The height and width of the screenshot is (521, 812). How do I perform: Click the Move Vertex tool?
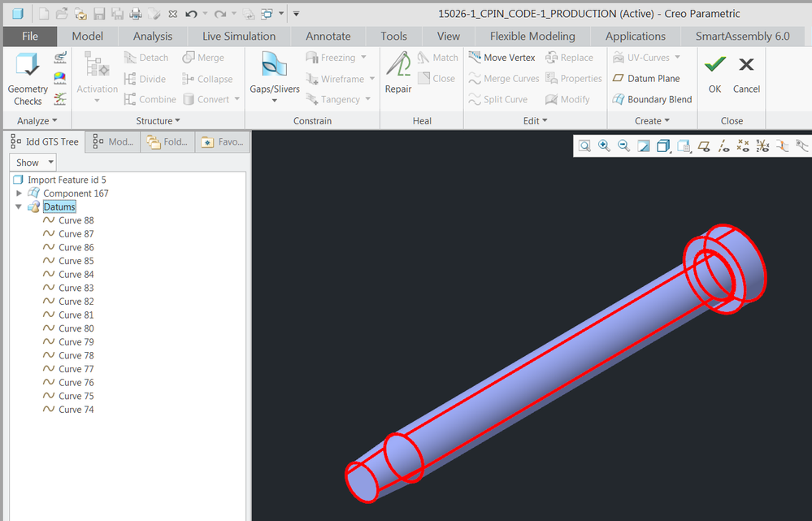(502, 58)
